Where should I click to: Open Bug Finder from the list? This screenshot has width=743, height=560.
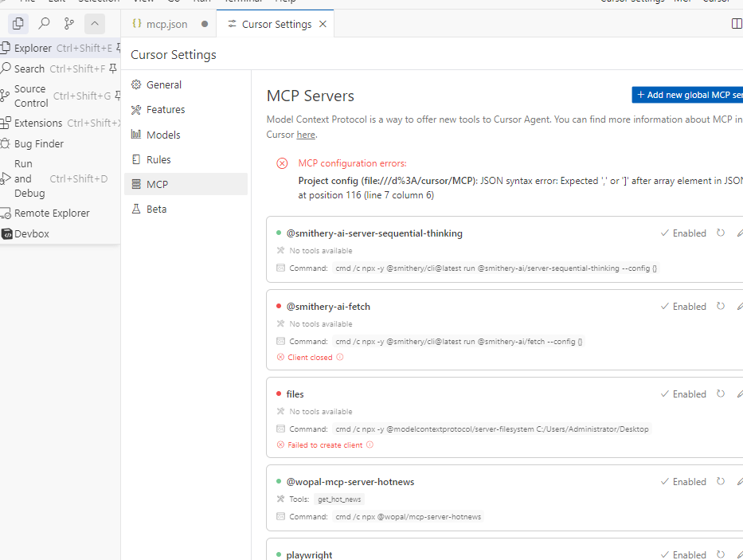pyautogui.click(x=61, y=143)
